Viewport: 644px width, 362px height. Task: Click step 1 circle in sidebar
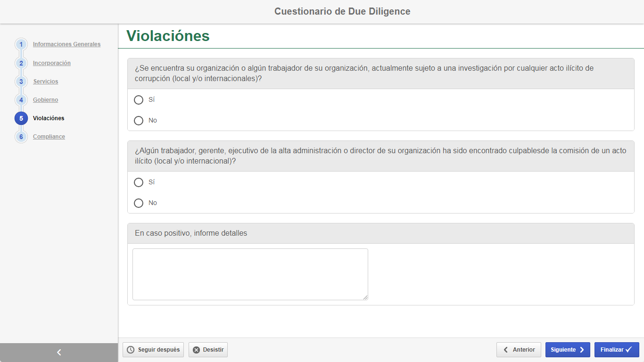[21, 44]
